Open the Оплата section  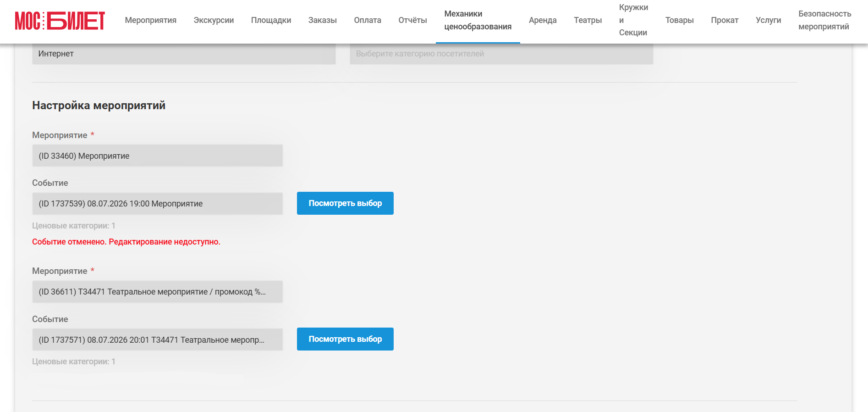[368, 20]
